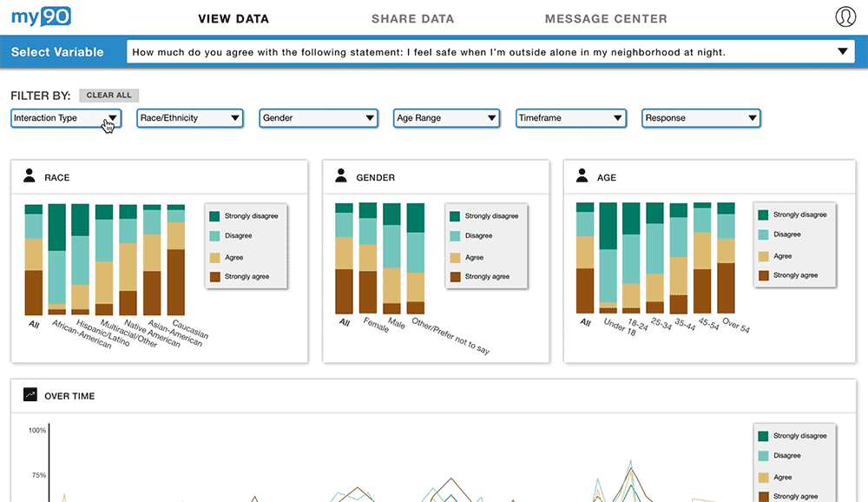Open the Response filter dropdown
Screen dimensions: 868x502
[700, 118]
